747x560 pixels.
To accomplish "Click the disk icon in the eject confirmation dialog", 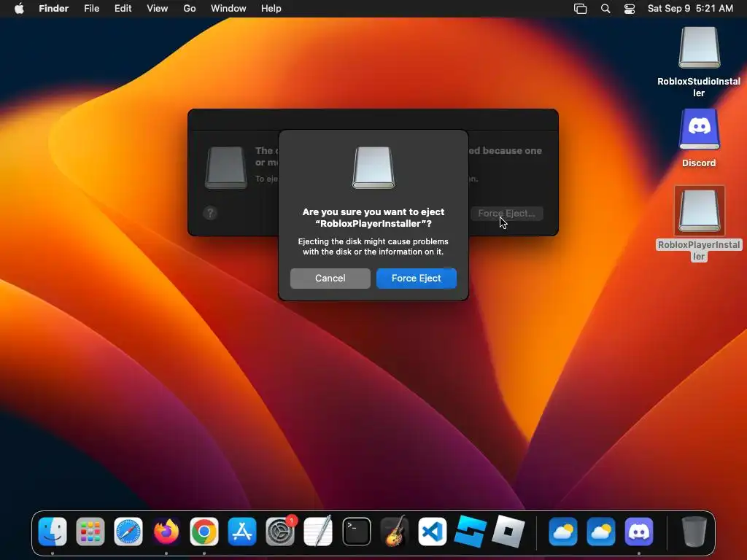I will (373, 168).
